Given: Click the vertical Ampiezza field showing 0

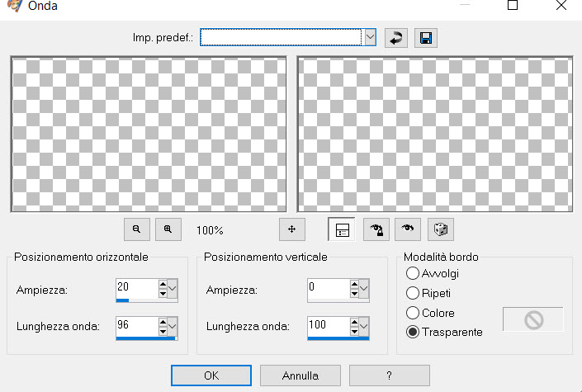Looking at the screenshot, I should pos(329,288).
